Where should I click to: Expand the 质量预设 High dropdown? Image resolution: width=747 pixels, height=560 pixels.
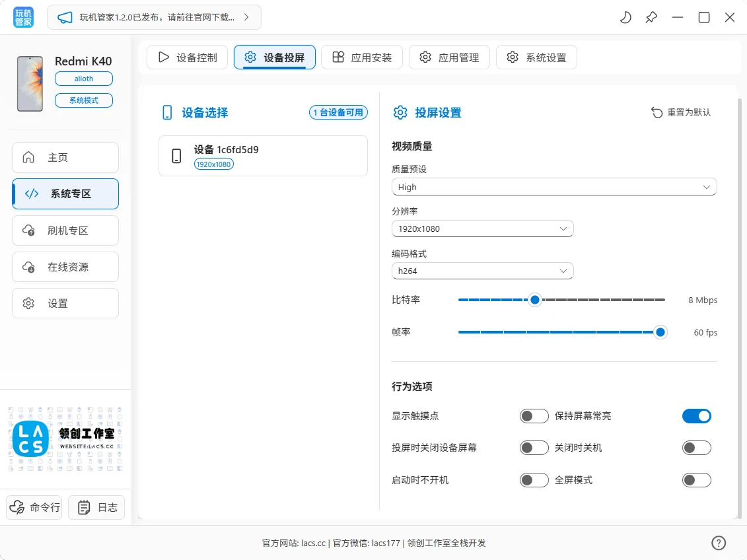click(x=553, y=187)
